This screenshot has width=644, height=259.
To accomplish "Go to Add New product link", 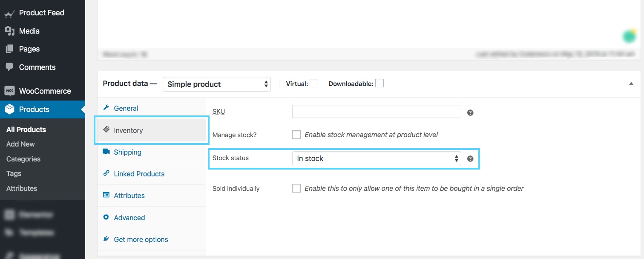I will tap(20, 144).
